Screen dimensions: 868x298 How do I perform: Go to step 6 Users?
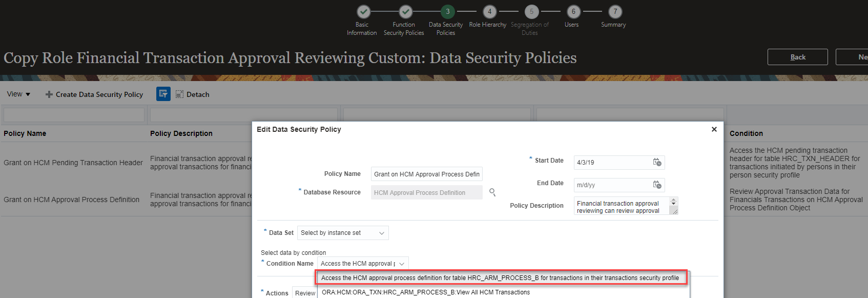pos(573,12)
